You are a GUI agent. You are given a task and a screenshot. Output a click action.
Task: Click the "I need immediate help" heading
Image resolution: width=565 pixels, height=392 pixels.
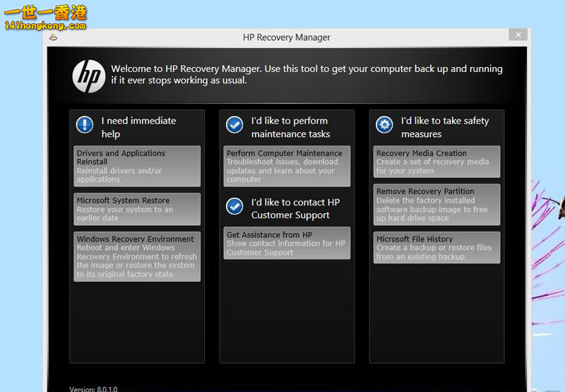pos(138,127)
